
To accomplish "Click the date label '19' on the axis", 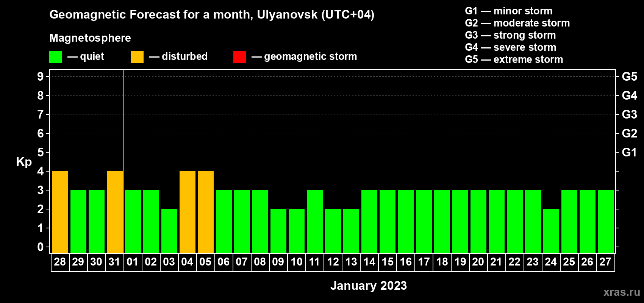I will [460, 262].
